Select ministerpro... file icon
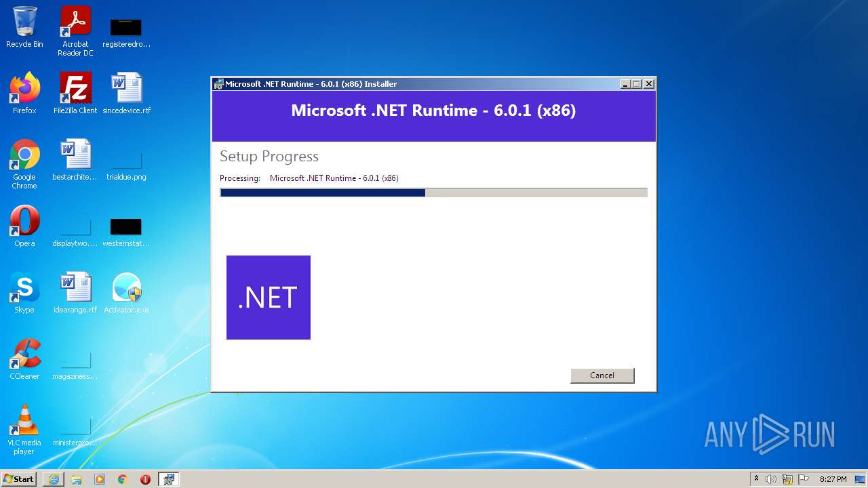The width and height of the screenshot is (868, 488). pos(75,432)
